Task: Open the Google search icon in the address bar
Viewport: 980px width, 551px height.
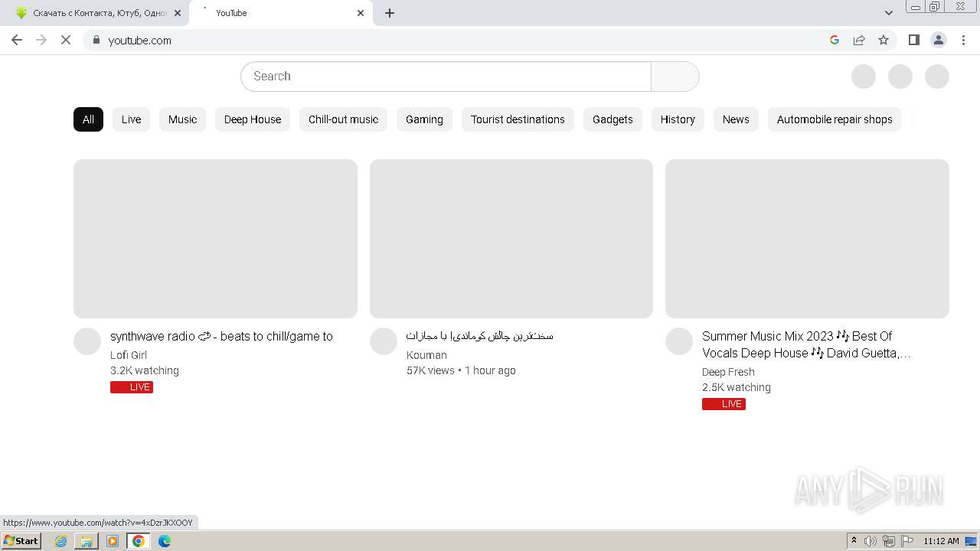Action: (x=835, y=40)
